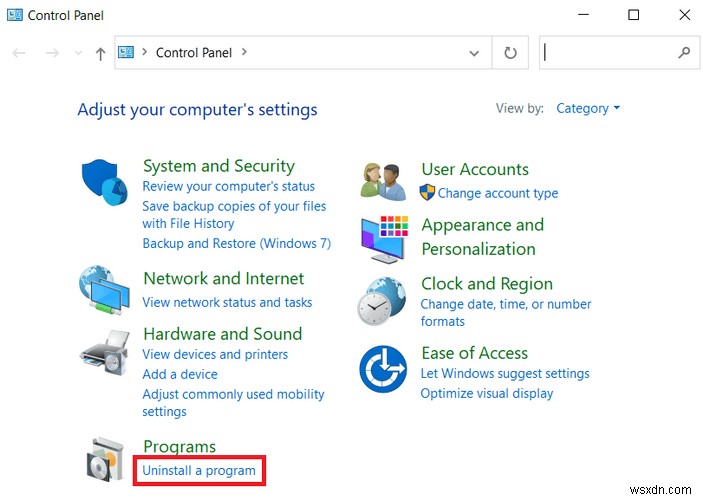
Task: Go up one folder level arrow
Action: pyautogui.click(x=100, y=54)
